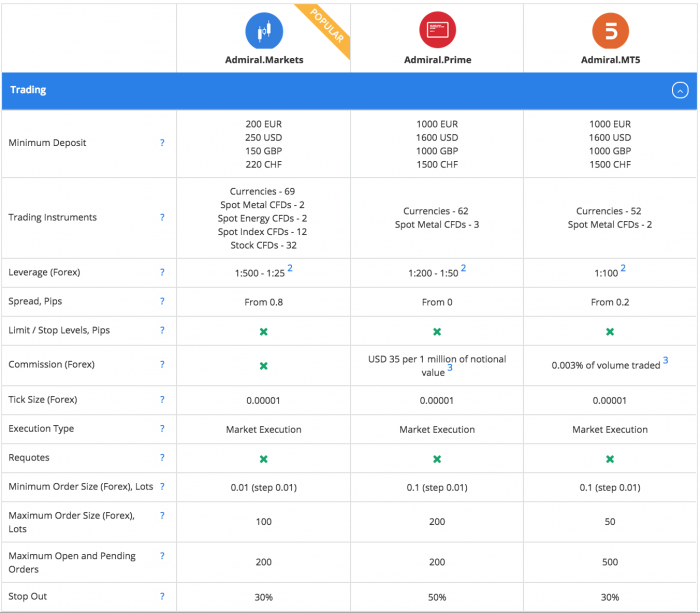Viewport: 700px width, 613px height.
Task: Click Admiral.Prime Limit / Stop Levels cross mark
Action: coord(437,331)
